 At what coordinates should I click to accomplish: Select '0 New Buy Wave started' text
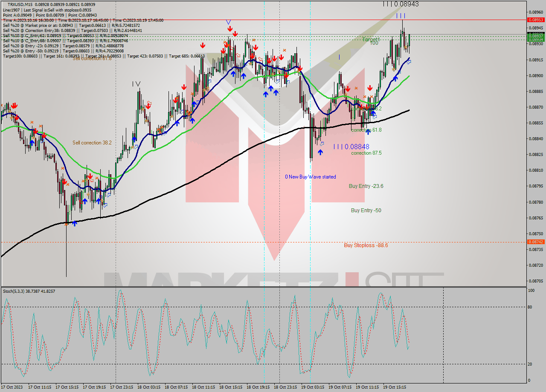[x=311, y=177]
